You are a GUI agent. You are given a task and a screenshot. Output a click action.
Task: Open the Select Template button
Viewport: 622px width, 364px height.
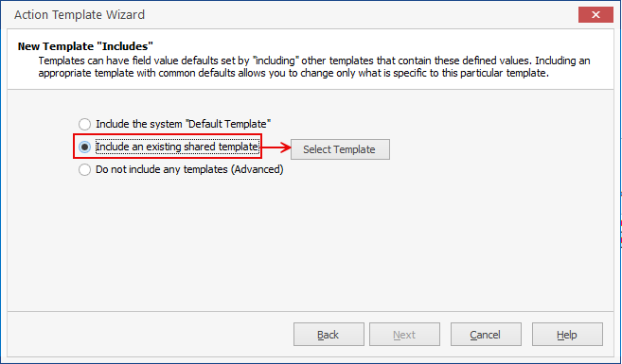(340, 149)
